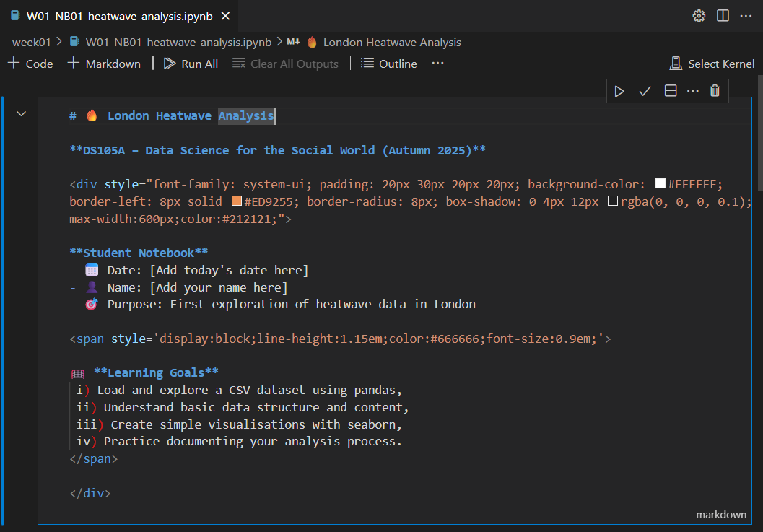The image size is (763, 532).
Task: Delete the cell with trash icon
Action: pyautogui.click(x=715, y=91)
